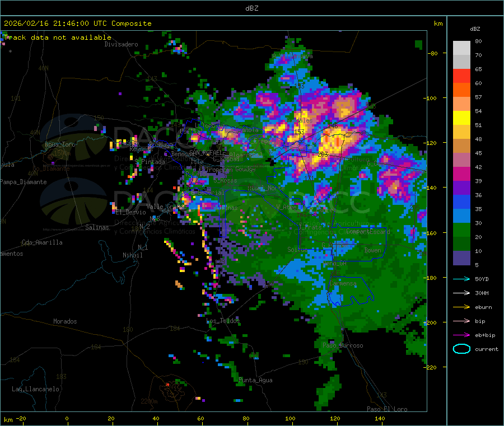Select the light orange 54-57 dBZ swatch
The height and width of the screenshot is (426, 504).
coord(461,104)
